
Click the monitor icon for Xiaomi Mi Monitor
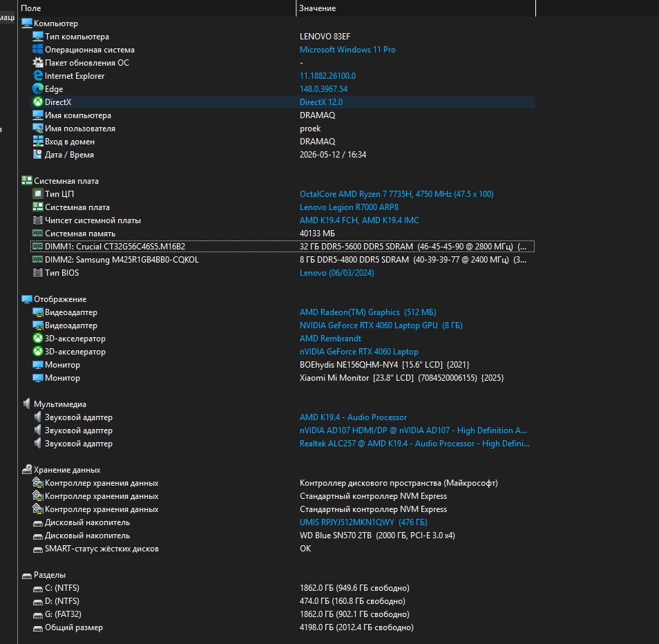pyautogui.click(x=38, y=377)
